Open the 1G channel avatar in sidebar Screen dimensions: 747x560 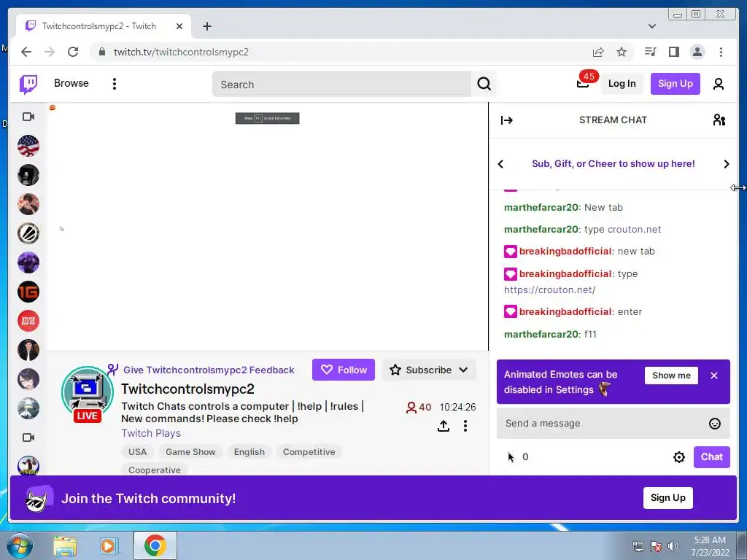pyautogui.click(x=28, y=292)
